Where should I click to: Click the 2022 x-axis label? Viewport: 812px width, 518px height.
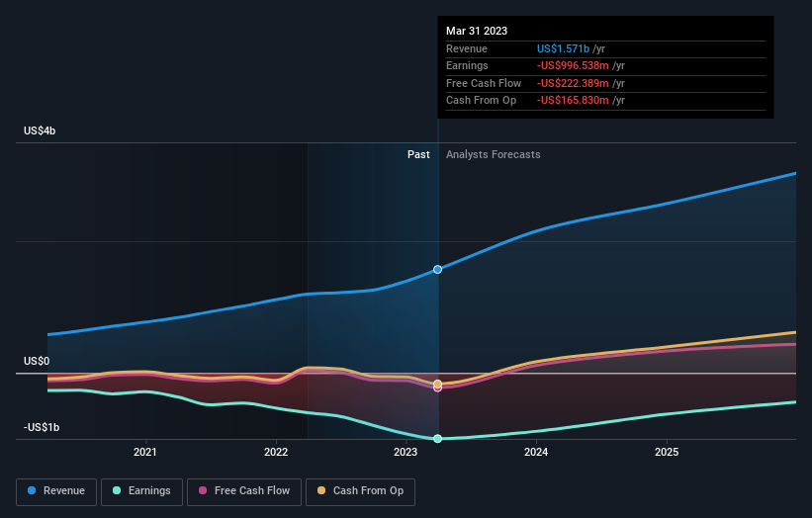tap(276, 452)
